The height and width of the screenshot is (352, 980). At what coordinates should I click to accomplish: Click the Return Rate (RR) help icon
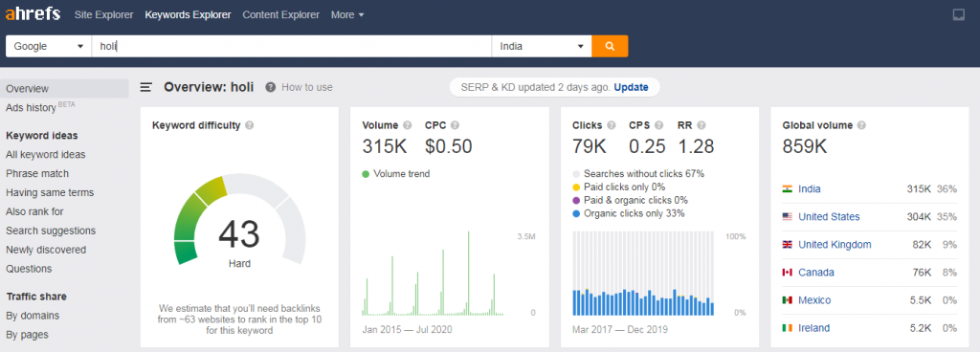702,125
